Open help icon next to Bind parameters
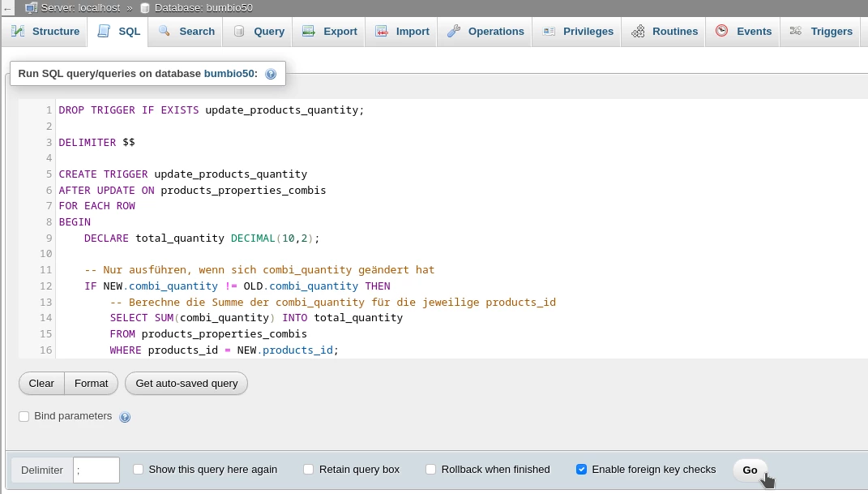The width and height of the screenshot is (868, 494). coord(125,417)
